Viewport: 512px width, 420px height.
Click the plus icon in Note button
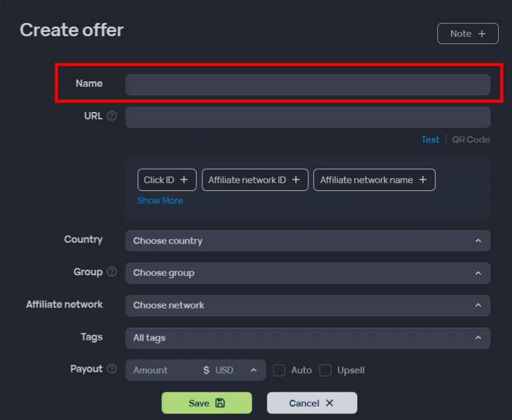pos(482,34)
